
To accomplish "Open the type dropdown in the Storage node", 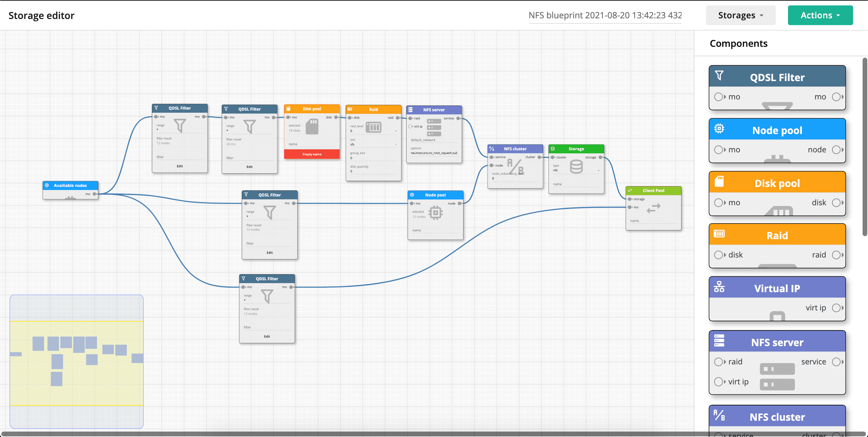I will (x=598, y=170).
